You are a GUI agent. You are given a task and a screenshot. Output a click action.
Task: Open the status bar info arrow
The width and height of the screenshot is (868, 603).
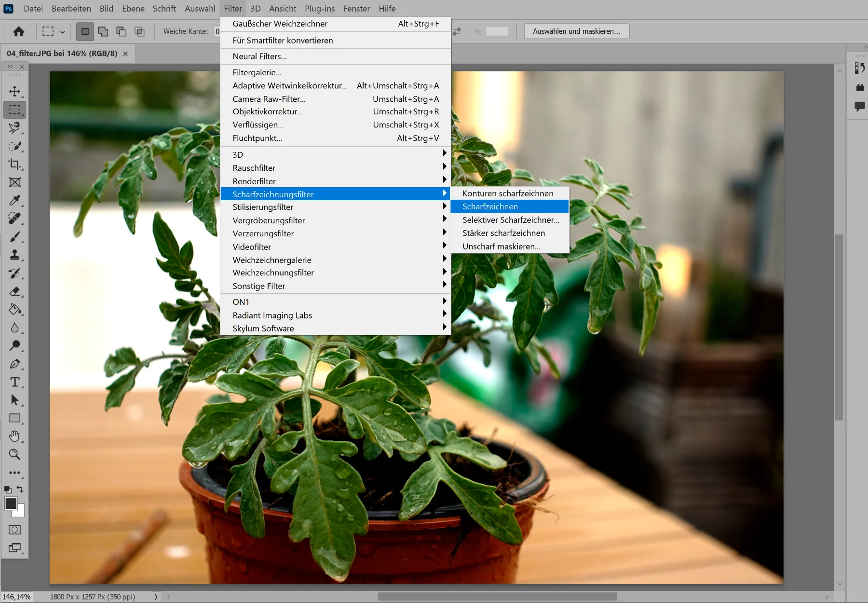pyautogui.click(x=155, y=597)
